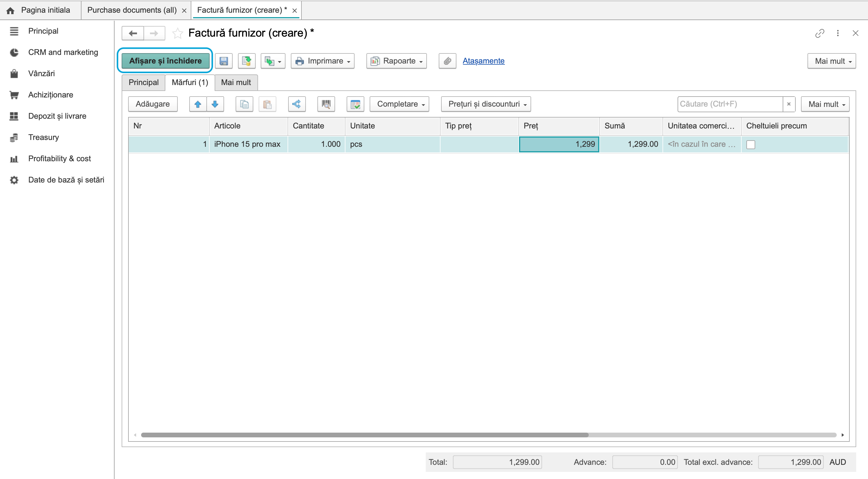Screen dimensions: 868x479
Task: Click the paperclip attachments icon
Action: coord(447,61)
